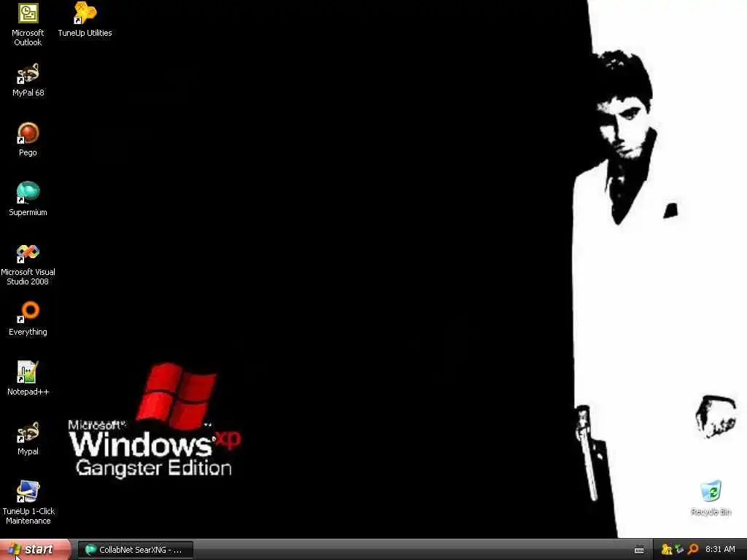The height and width of the screenshot is (560, 747).
Task: Click the yellow users tray icon
Action: pyautogui.click(x=667, y=550)
